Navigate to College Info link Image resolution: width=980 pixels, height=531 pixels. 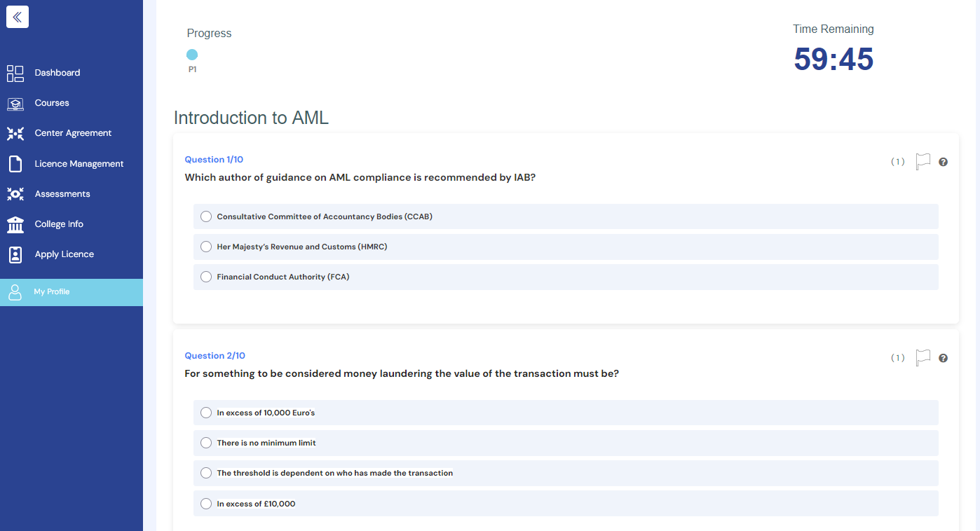[59, 224]
